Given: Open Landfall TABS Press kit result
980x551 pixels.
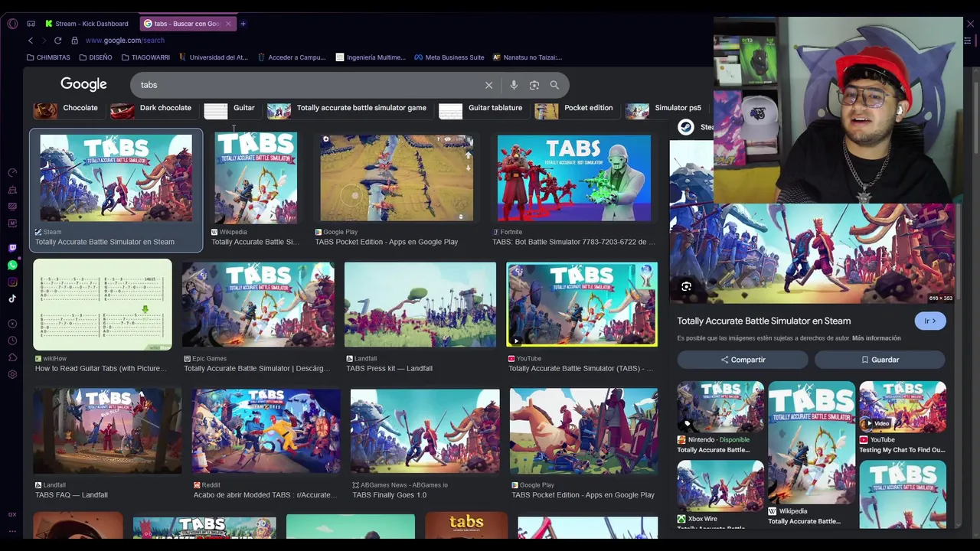Looking at the screenshot, I should [420, 317].
